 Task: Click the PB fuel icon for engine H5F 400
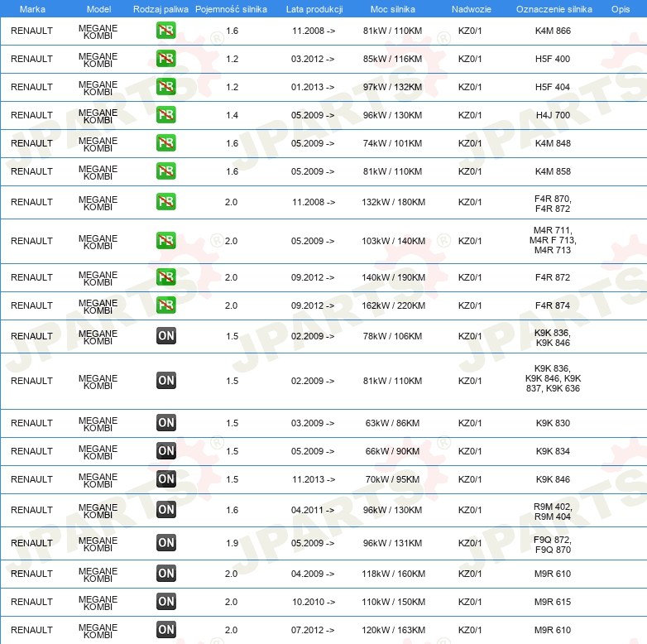tap(165, 59)
